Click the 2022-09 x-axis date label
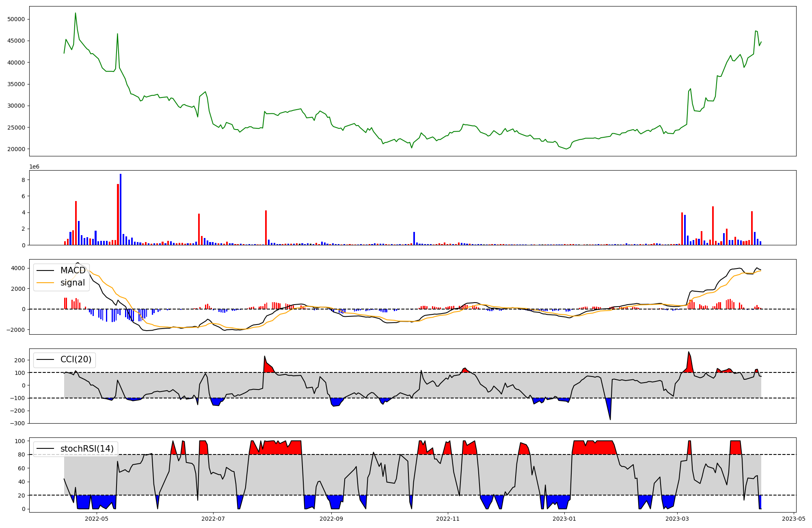The height and width of the screenshot is (528, 812). pos(331,519)
